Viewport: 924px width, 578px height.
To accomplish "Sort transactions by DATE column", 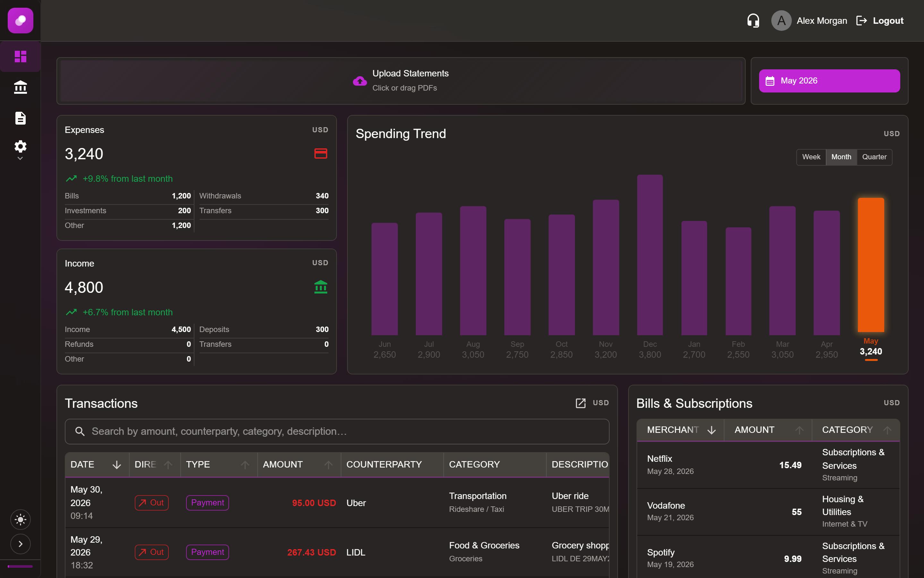I will [x=97, y=464].
